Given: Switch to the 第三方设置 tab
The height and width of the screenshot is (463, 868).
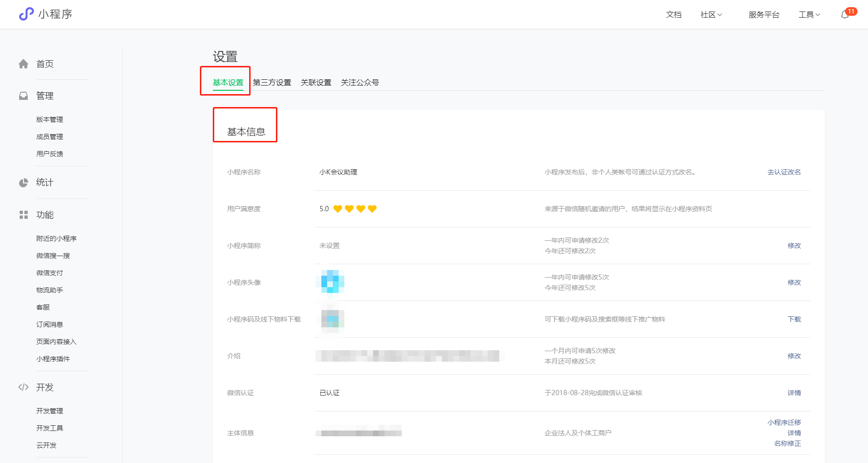Looking at the screenshot, I should [272, 83].
